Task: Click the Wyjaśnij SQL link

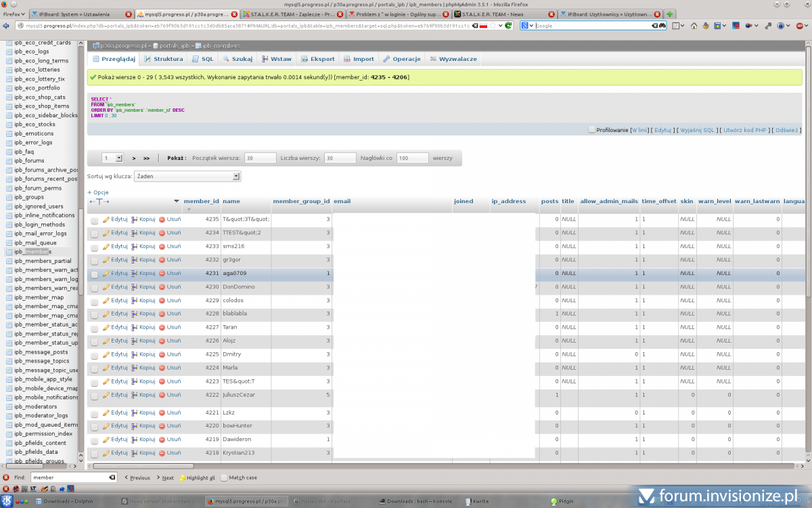Action: point(696,130)
